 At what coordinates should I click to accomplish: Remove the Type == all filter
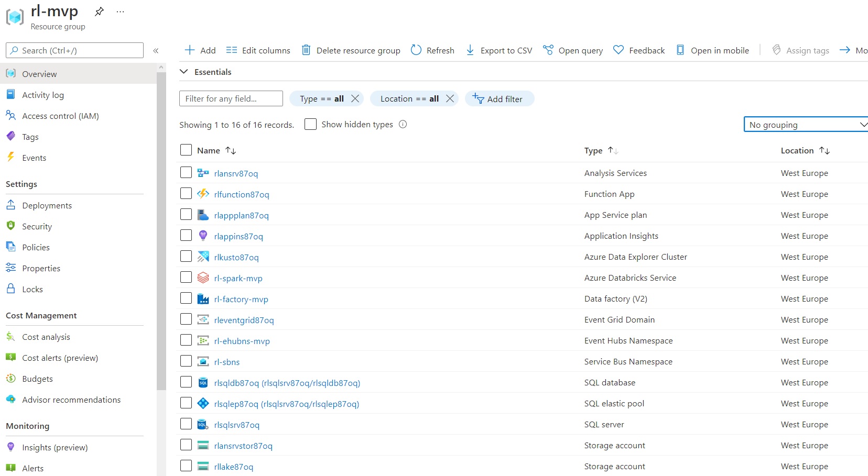(x=355, y=98)
